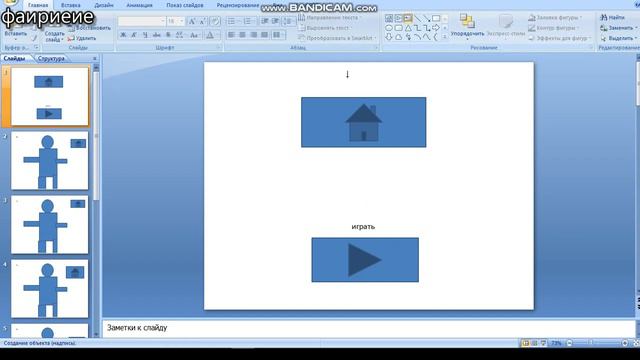Open the columns dropdown
The height and width of the screenshot is (360, 640).
(278, 36)
